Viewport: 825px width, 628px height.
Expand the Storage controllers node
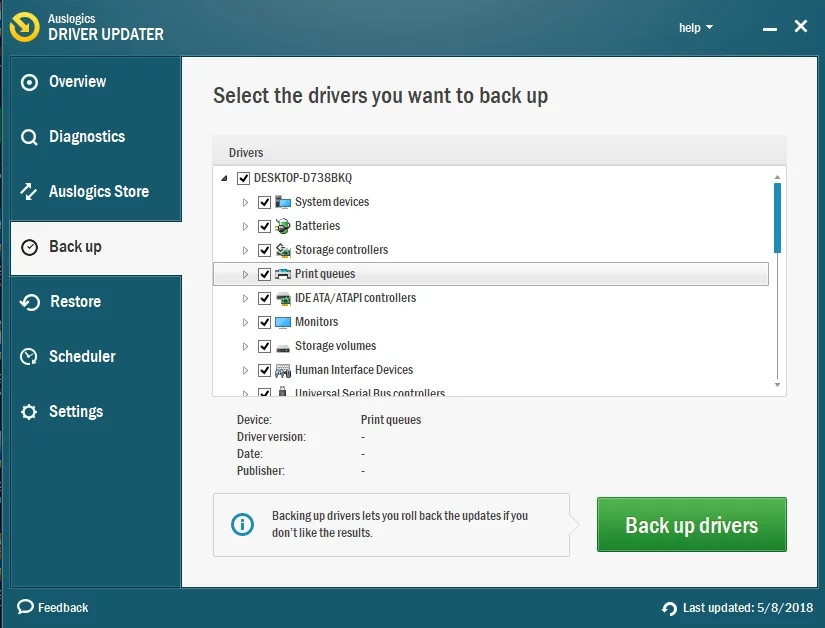[x=245, y=250]
